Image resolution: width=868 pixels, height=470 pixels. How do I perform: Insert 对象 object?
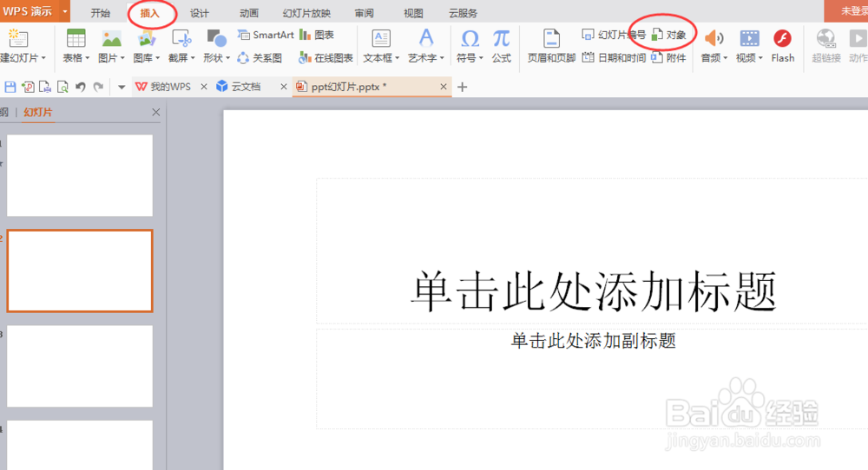point(668,35)
